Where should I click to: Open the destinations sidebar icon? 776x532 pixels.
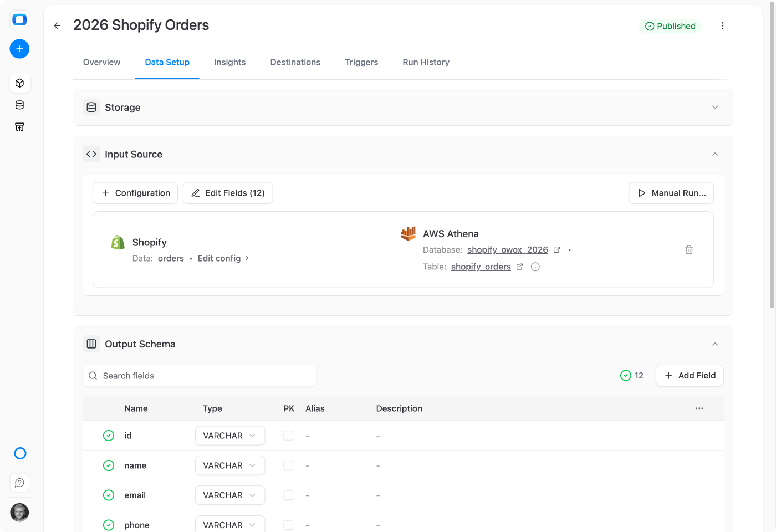(x=19, y=127)
